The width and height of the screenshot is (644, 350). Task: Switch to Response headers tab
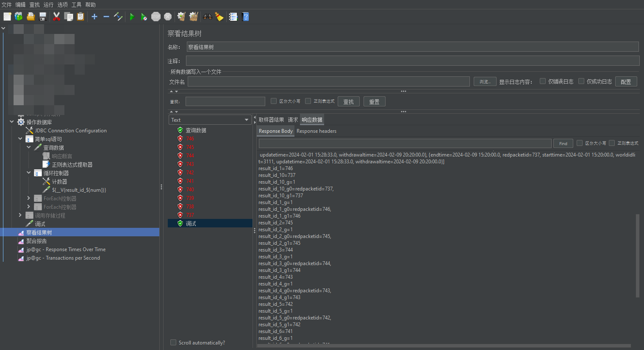click(x=316, y=131)
